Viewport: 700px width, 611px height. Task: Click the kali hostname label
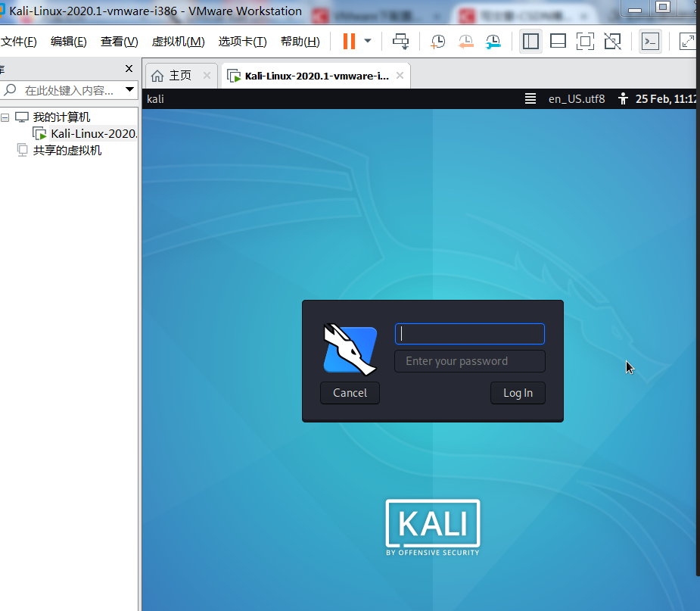pyautogui.click(x=155, y=98)
